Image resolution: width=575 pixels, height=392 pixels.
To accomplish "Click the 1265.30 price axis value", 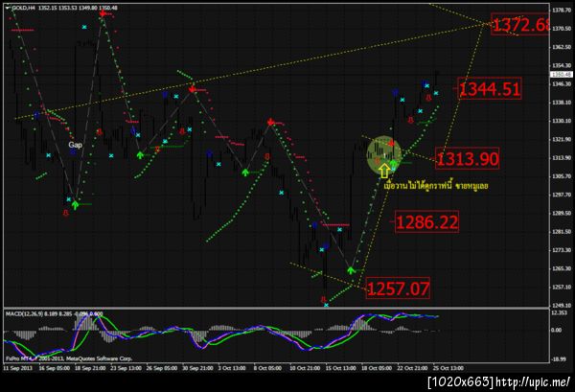I will pos(562,268).
